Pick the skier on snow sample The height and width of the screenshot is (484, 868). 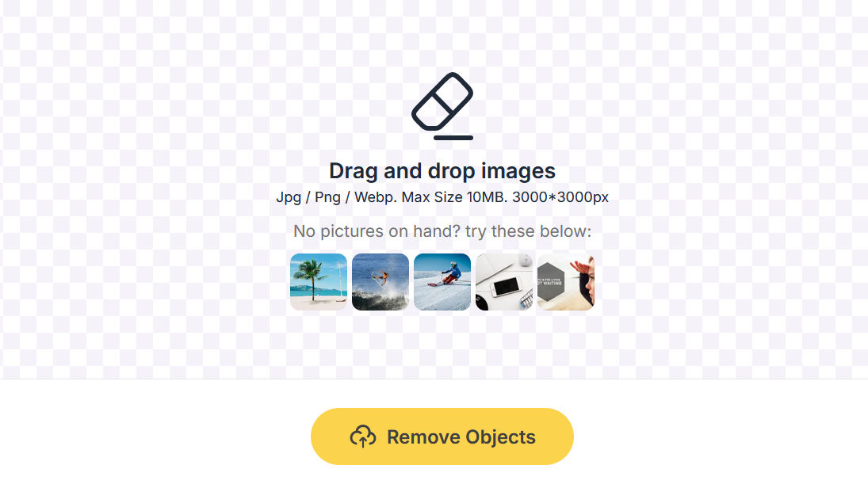[x=442, y=282]
